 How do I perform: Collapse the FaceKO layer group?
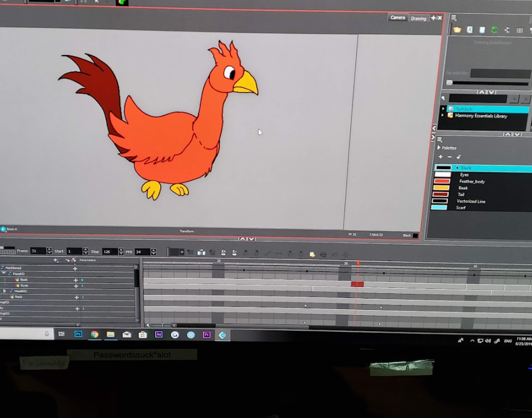coord(4,273)
